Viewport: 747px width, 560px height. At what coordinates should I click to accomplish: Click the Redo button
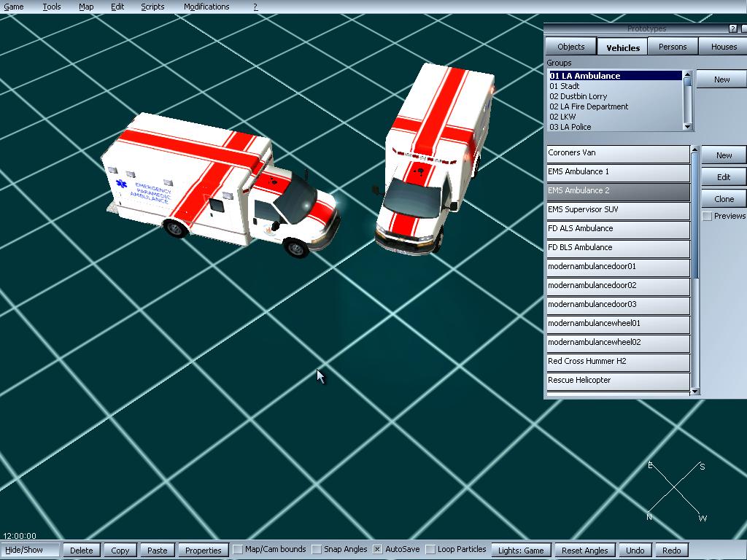[x=671, y=550]
